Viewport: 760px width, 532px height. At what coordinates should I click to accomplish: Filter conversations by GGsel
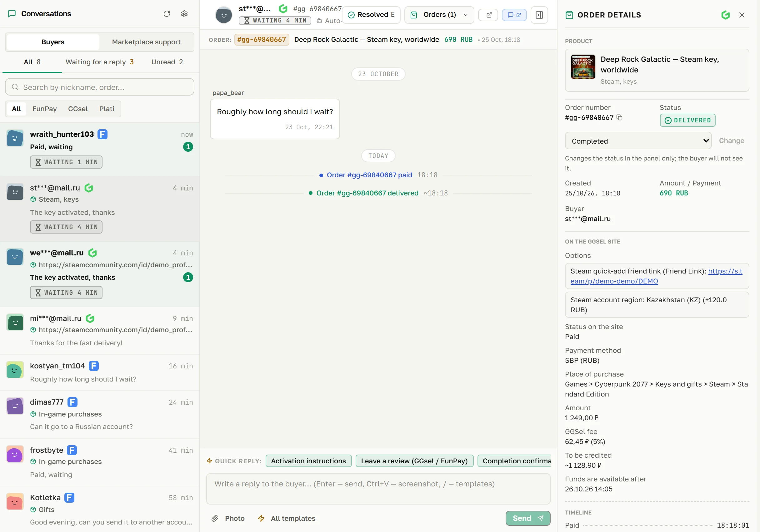[x=78, y=109]
